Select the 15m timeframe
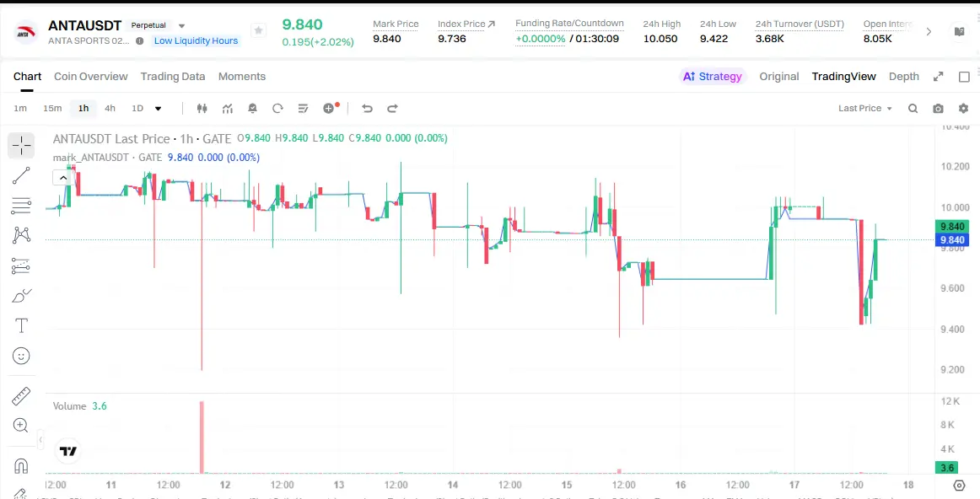This screenshot has height=499, width=980. [x=52, y=108]
